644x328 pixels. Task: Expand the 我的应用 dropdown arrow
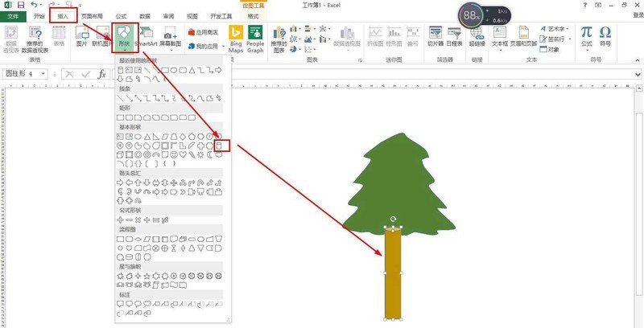(x=224, y=47)
